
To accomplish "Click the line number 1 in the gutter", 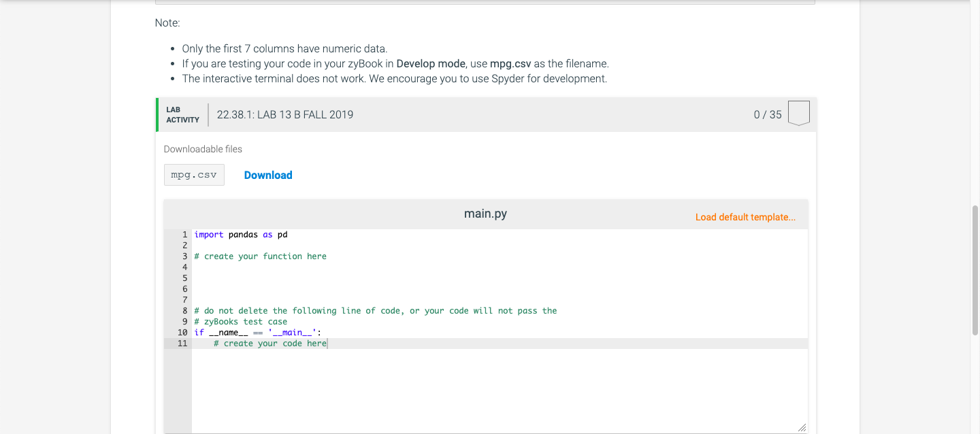I will (x=184, y=234).
